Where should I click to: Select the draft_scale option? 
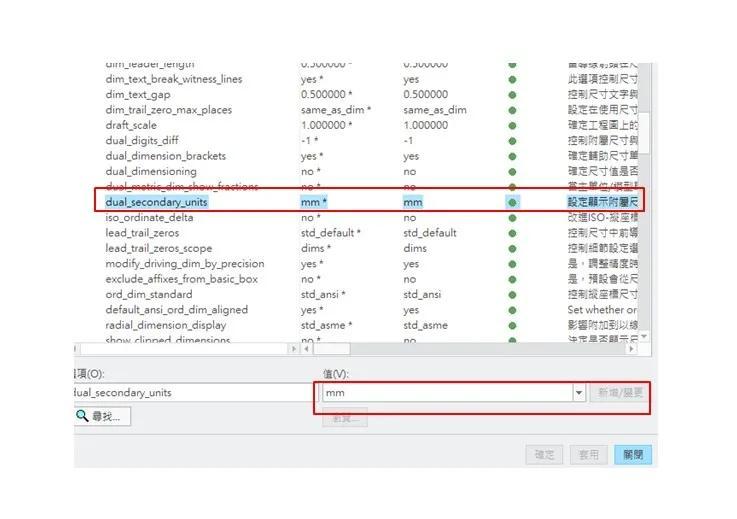click(x=131, y=125)
